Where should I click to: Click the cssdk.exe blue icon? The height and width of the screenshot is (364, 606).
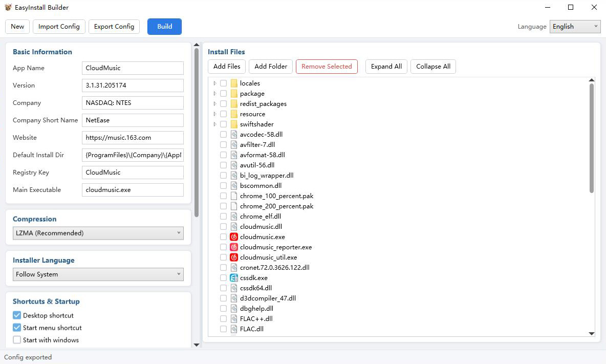pos(234,278)
